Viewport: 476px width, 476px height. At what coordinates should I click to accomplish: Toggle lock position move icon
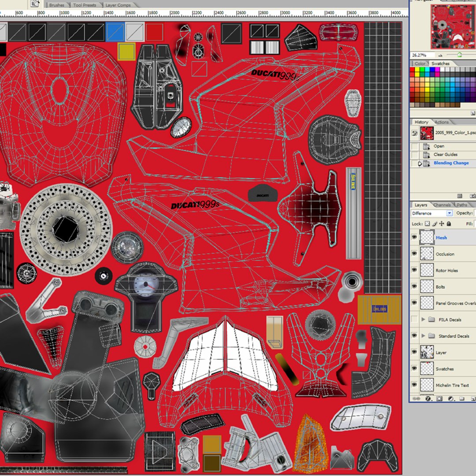click(x=442, y=224)
